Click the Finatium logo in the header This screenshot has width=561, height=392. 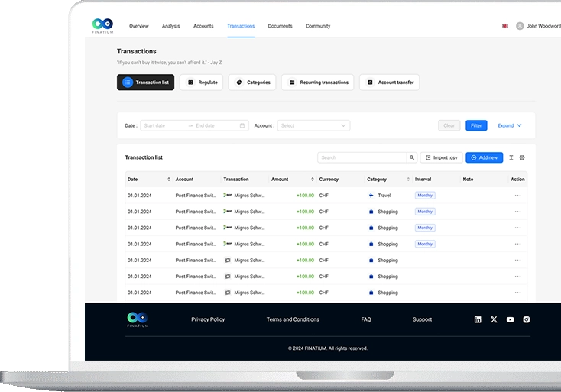[x=102, y=26]
